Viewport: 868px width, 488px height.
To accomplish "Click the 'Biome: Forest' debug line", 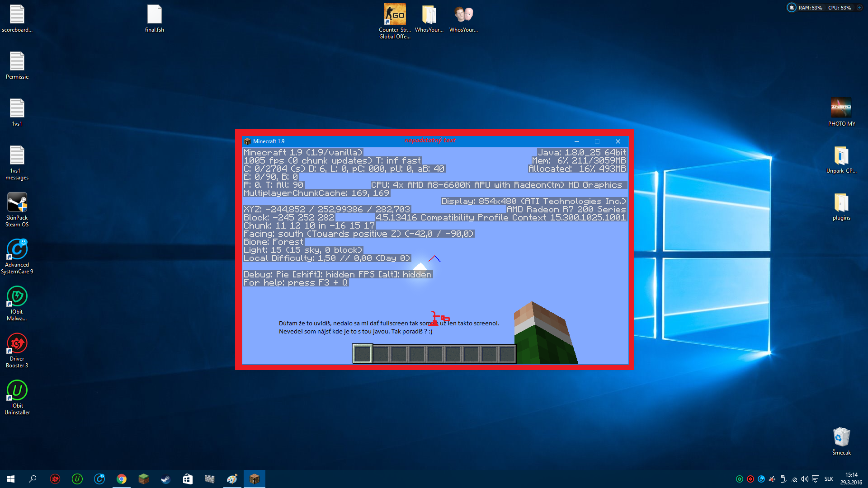I will 274,242.
